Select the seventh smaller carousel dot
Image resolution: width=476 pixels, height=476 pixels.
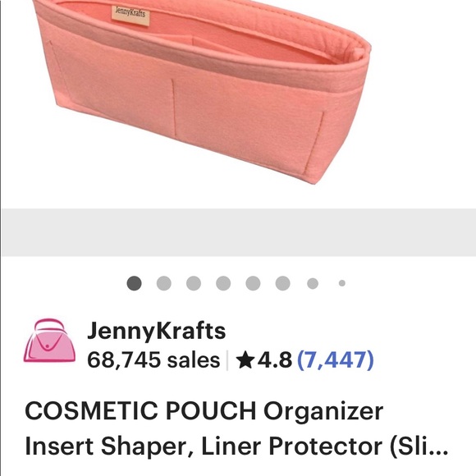click(313, 283)
